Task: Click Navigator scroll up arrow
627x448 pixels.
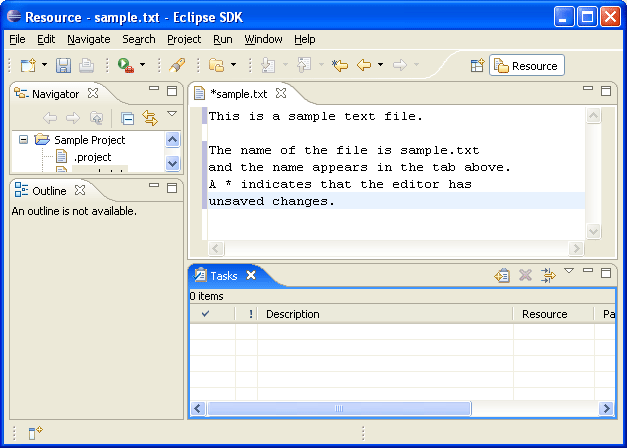Action: [x=172, y=140]
